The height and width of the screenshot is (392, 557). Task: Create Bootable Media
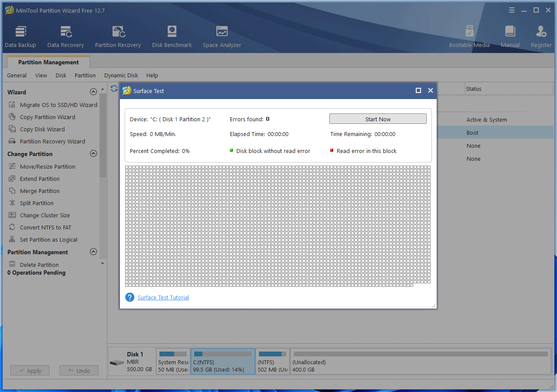pyautogui.click(x=469, y=37)
